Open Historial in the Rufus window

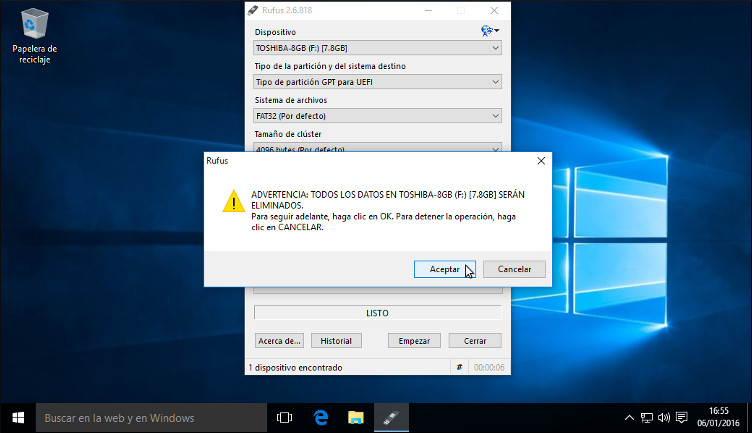click(x=336, y=341)
